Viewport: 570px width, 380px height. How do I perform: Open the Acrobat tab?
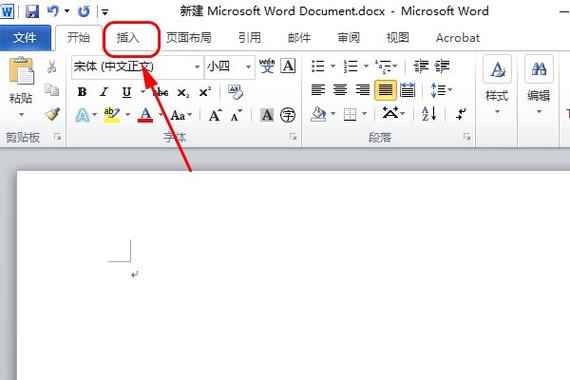458,38
